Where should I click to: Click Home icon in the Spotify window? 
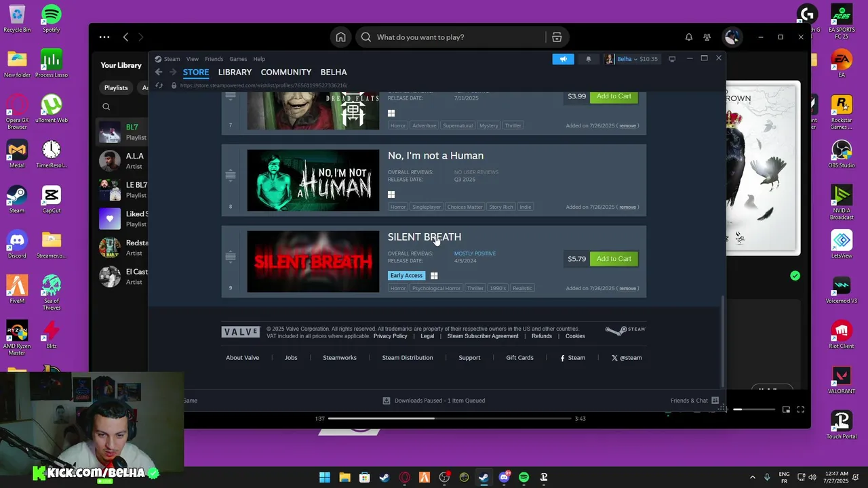point(341,37)
